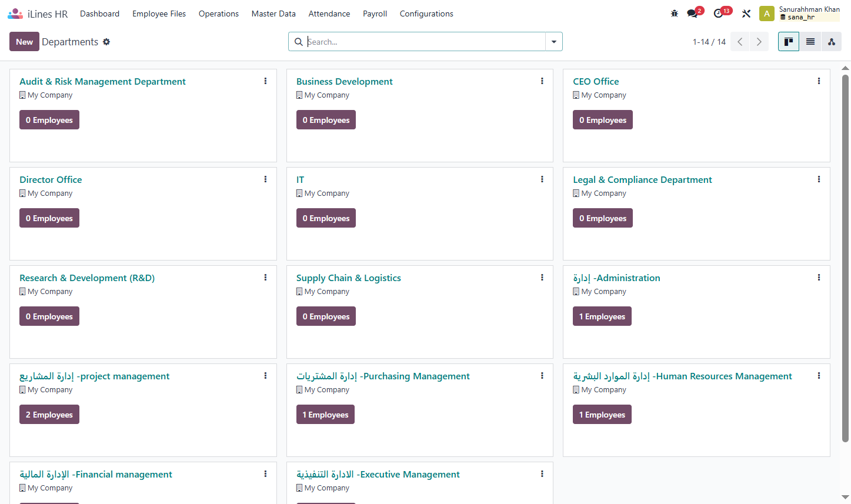Open kebab menu on Audit & Risk Management card
Viewport: 851px width, 504px height.
[x=265, y=81]
